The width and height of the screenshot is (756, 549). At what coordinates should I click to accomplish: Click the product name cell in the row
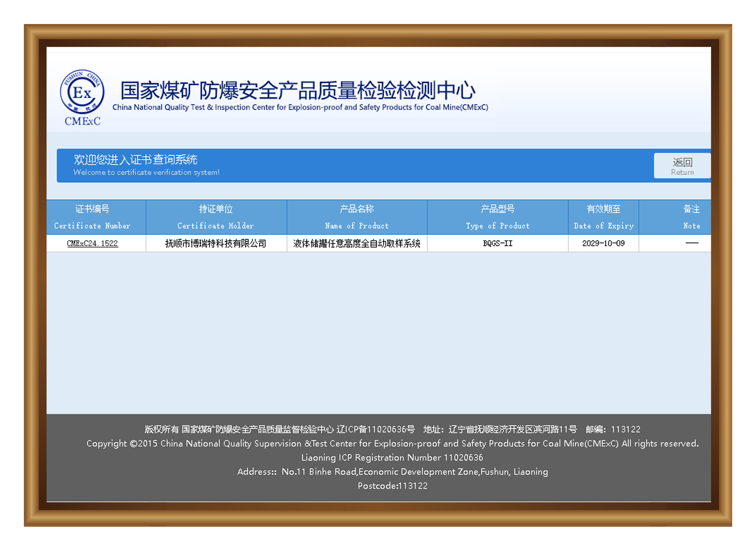357,243
